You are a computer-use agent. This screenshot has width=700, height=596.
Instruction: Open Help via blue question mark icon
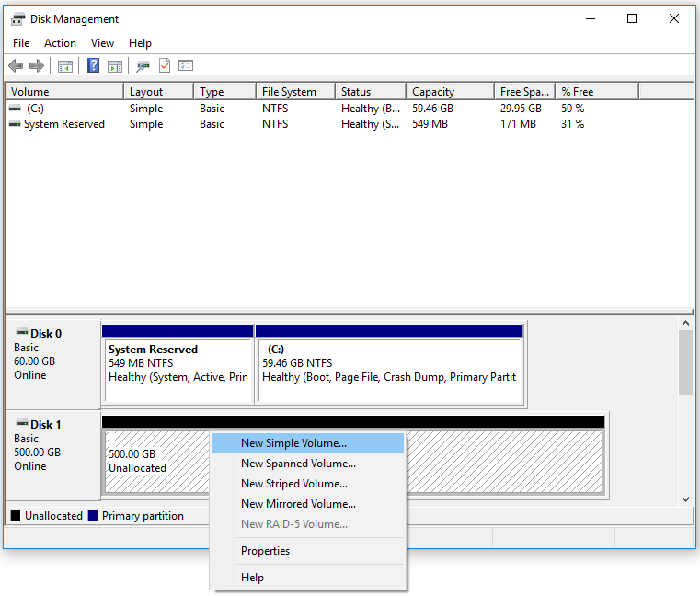pos(93,65)
